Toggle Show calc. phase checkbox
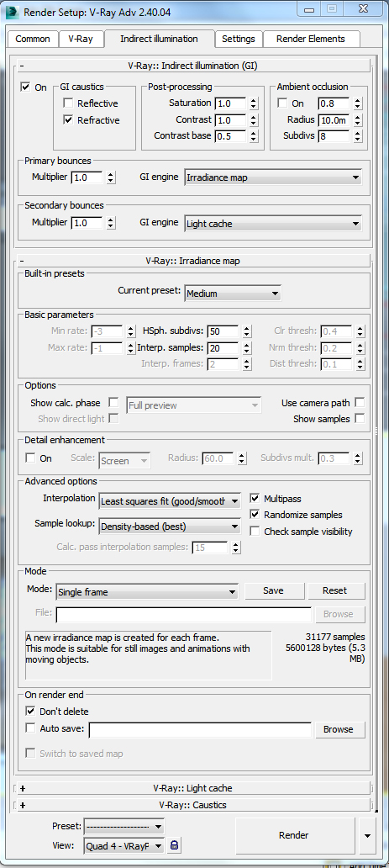This screenshot has height=868, width=389. point(113,402)
